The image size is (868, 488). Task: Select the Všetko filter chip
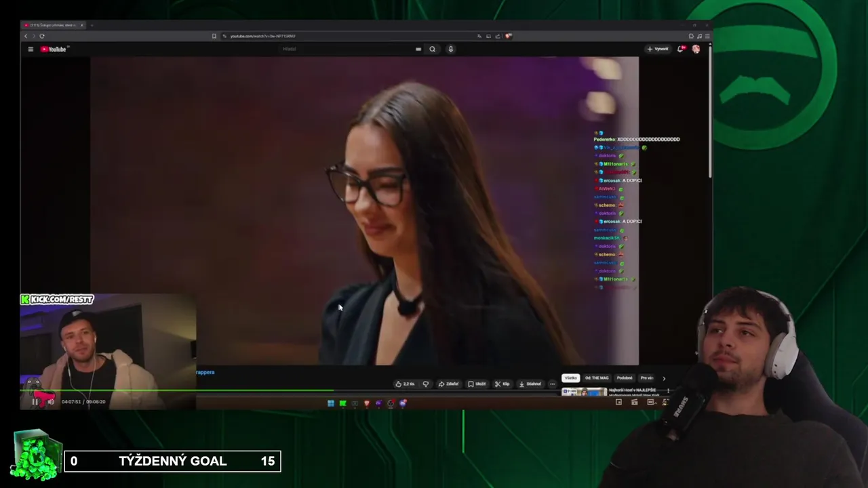[x=571, y=378]
